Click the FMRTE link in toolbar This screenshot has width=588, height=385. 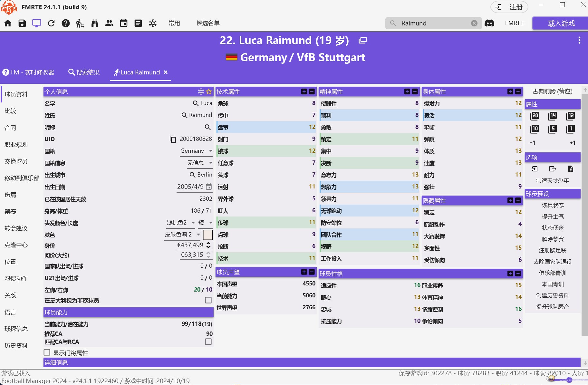pos(515,23)
